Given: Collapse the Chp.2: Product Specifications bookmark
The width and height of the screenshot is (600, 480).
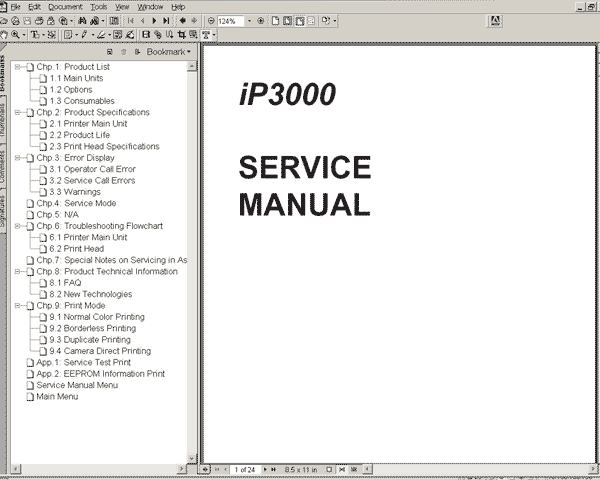Looking at the screenshot, I should [17, 112].
